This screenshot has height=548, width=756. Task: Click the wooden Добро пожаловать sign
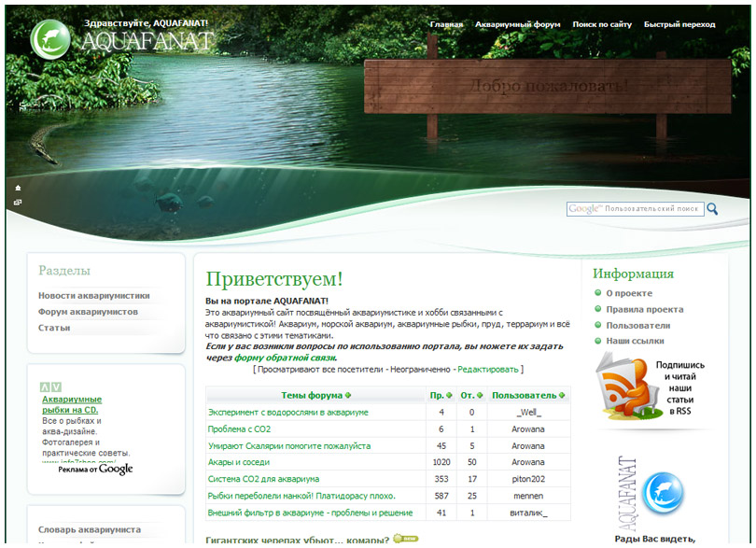(x=548, y=86)
